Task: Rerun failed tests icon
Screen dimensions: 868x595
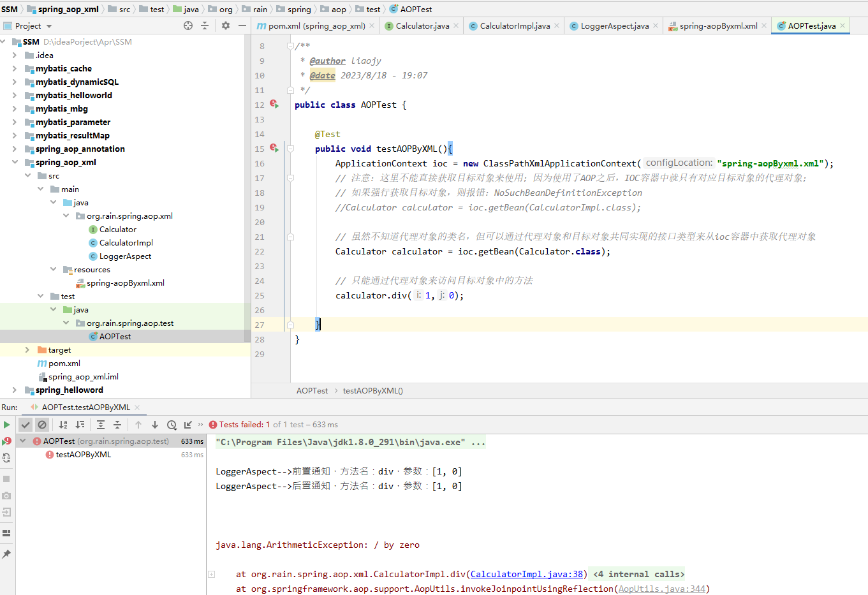Action: pos(6,441)
